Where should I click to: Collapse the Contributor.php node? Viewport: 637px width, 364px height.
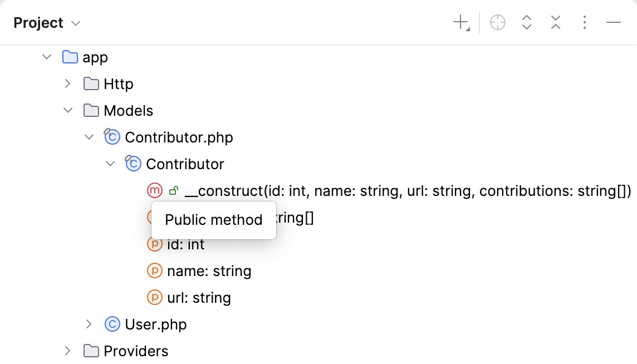pos(89,137)
